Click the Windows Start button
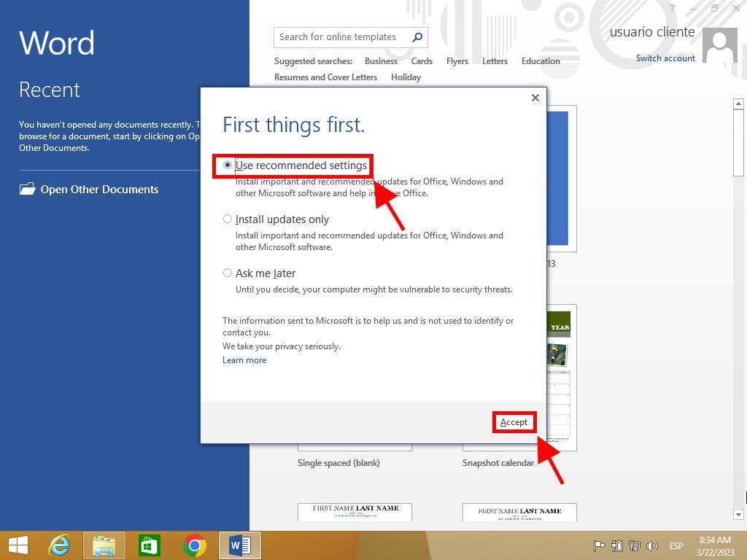747x560 pixels. coord(18,545)
